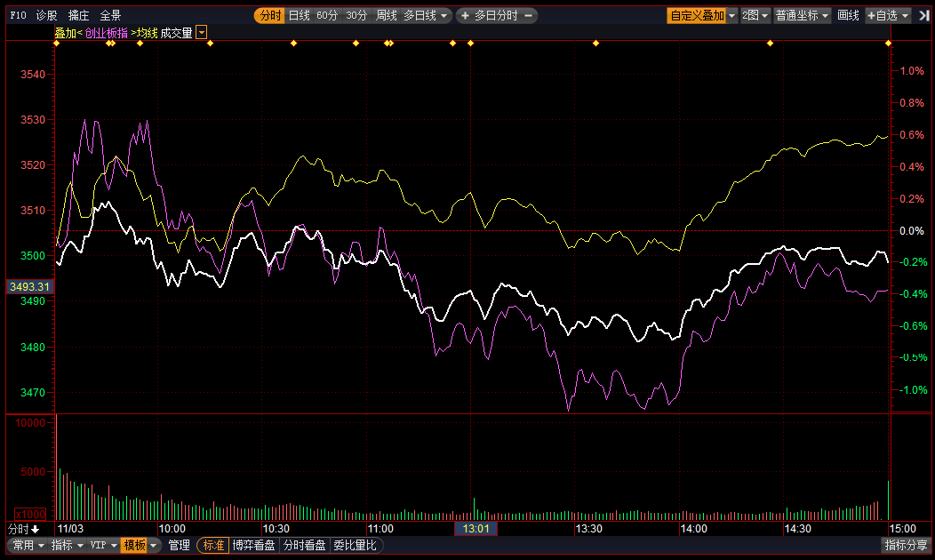Click the jump-to-end arrow icon at top right
This screenshot has height=560, width=935.
coord(923,15)
